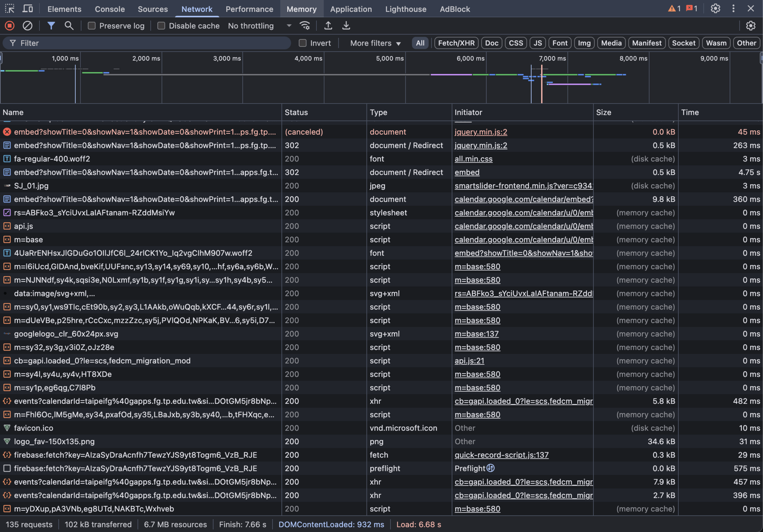763x532 pixels.
Task: Filter requests by Fetch/XHR
Action: 456,43
